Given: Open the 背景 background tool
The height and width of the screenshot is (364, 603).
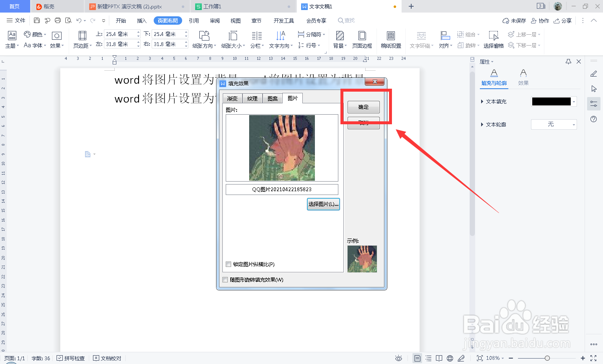Looking at the screenshot, I should point(340,40).
